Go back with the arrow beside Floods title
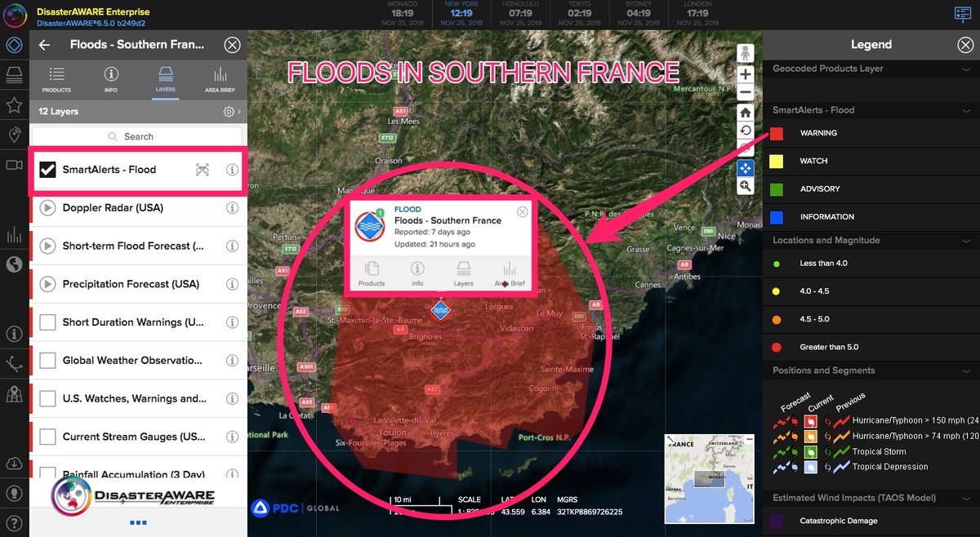980x537 pixels. pyautogui.click(x=44, y=45)
